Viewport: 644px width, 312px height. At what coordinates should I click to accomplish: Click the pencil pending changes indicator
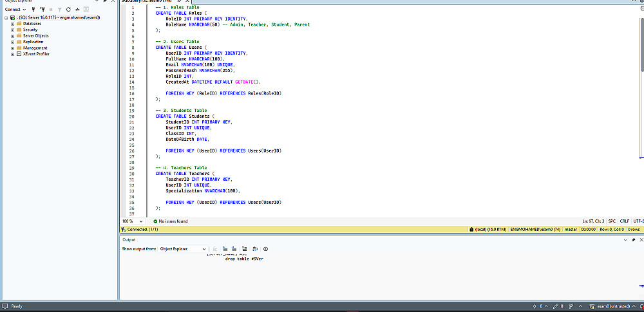point(558,306)
